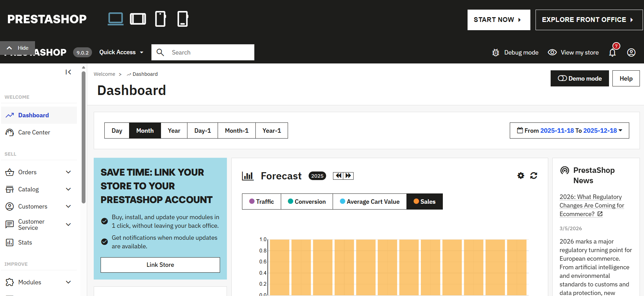This screenshot has width=644, height=296.
Task: Go to next forecast year
Action: coord(348,176)
